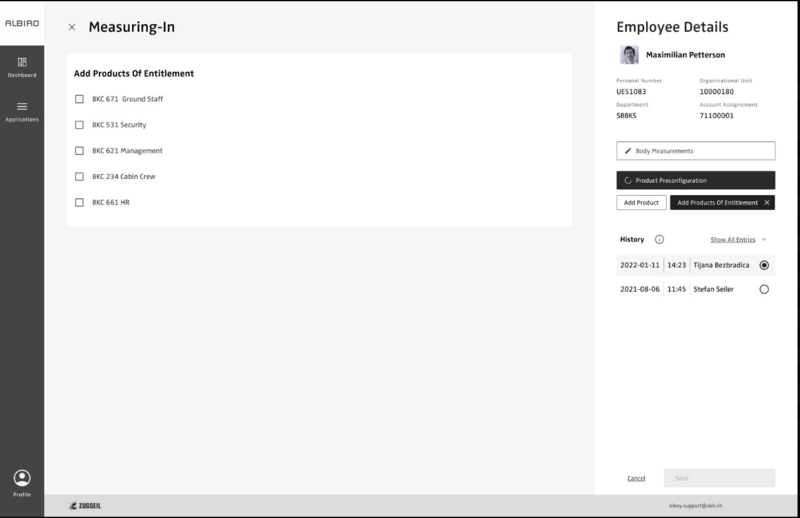800x518 pixels.
Task: Click the support email link in the footer
Action: (697, 506)
